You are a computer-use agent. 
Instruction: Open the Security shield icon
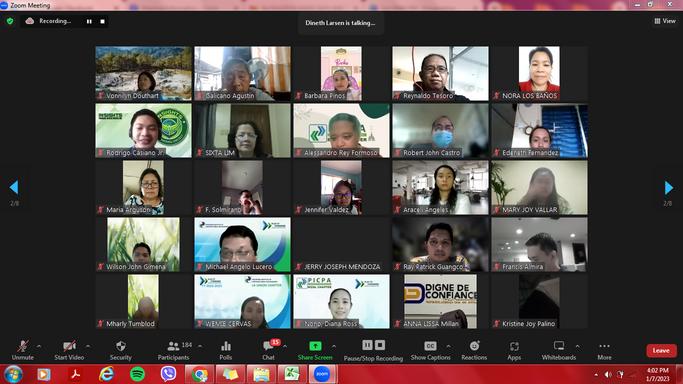121,346
